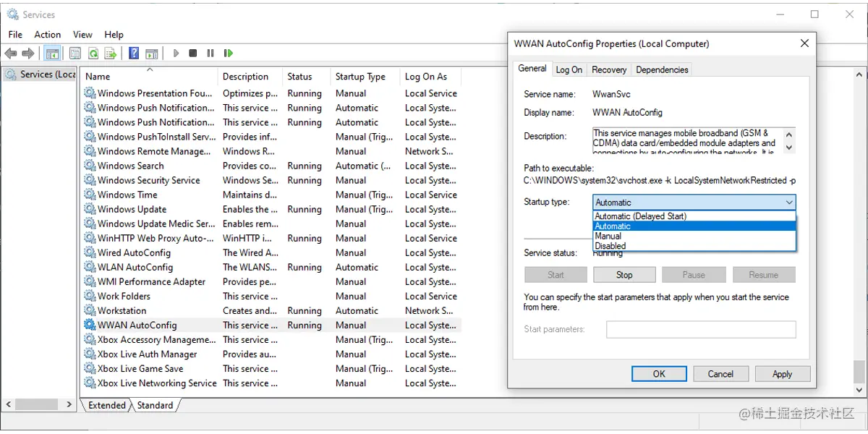Screen dimensions: 868x434
Task: Click the gear icon for Windows Search
Action: click(90, 166)
